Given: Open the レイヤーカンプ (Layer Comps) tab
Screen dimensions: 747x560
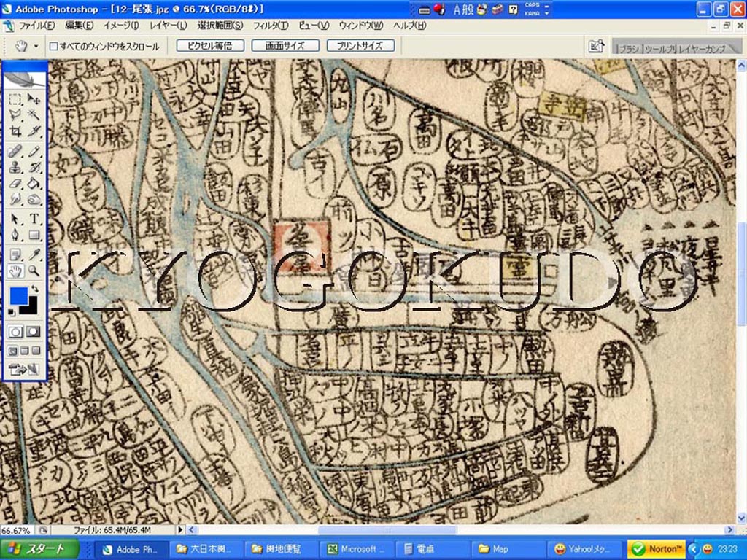Looking at the screenshot, I should tap(702, 49).
